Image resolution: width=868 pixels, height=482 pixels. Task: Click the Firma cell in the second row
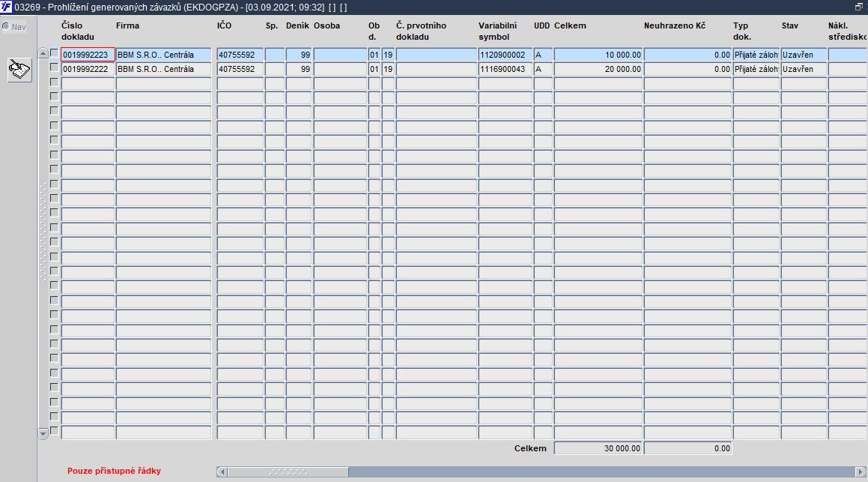coord(163,69)
